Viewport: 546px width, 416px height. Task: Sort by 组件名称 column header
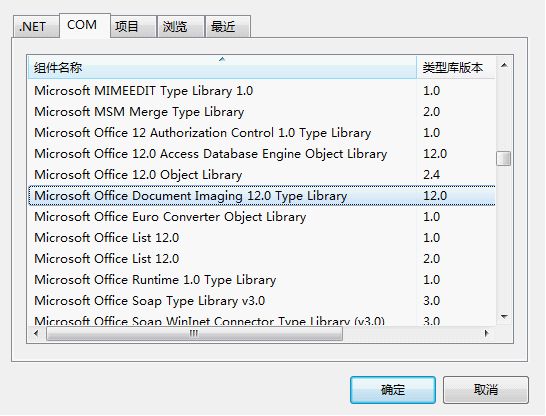coord(222,67)
